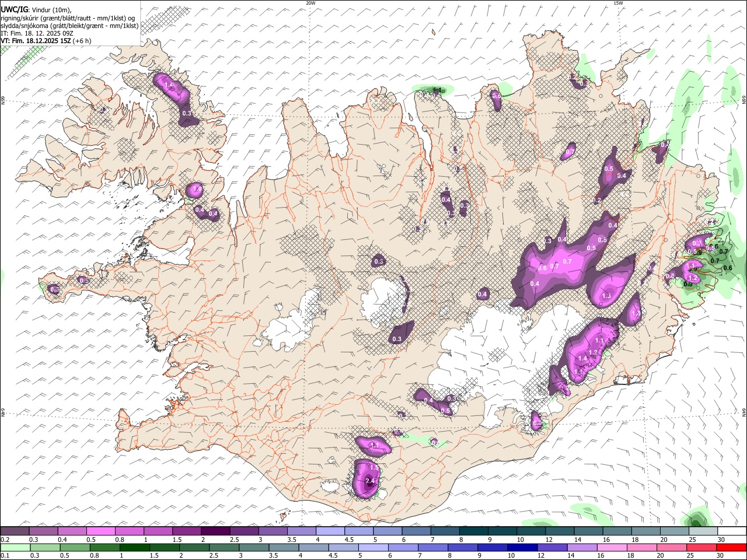Viewport: 747px width, 560px height.
Task: Click lower-scale green swatch between 2 and 2.5
Action: [x=194, y=547]
